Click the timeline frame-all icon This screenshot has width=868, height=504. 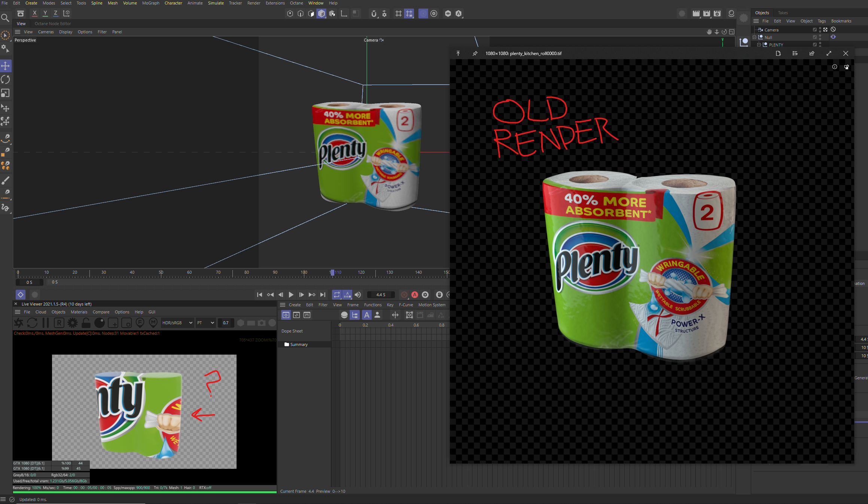pyautogui.click(x=409, y=315)
